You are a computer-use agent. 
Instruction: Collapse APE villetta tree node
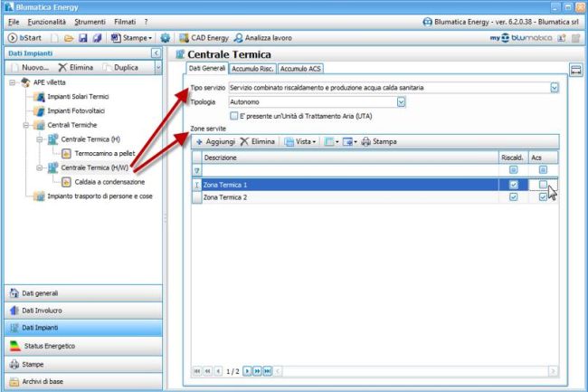pos(13,82)
